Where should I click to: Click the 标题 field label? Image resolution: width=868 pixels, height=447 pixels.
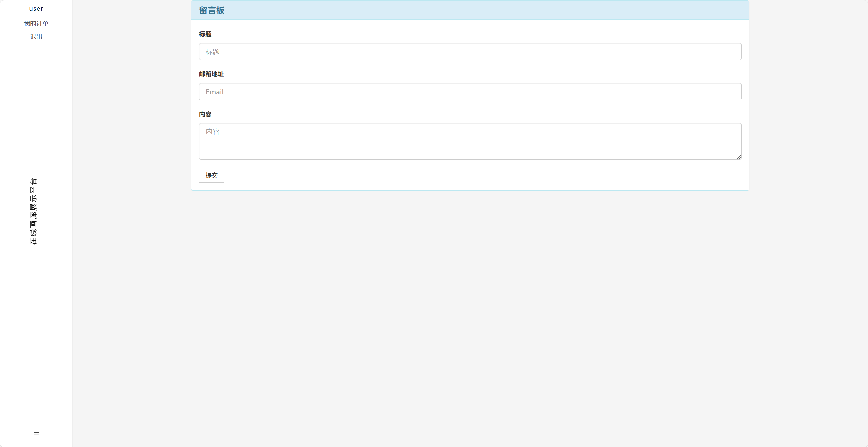[205, 34]
